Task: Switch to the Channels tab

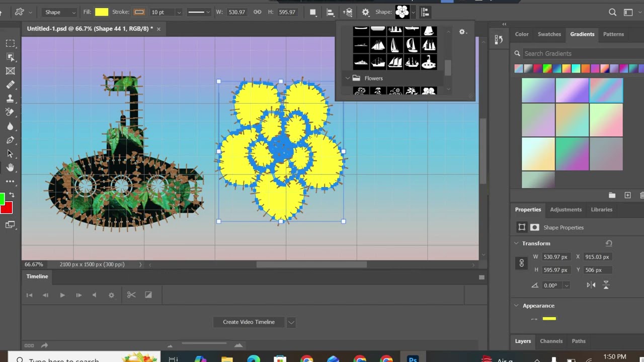Action: tap(551, 341)
